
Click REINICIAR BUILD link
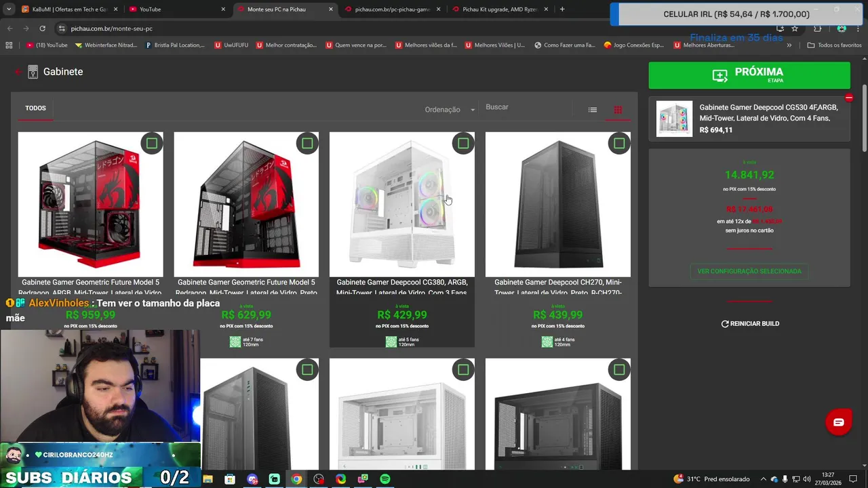pos(750,324)
